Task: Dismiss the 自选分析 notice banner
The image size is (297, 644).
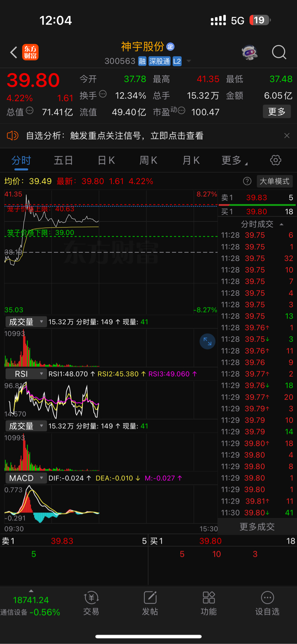Action: click(287, 136)
